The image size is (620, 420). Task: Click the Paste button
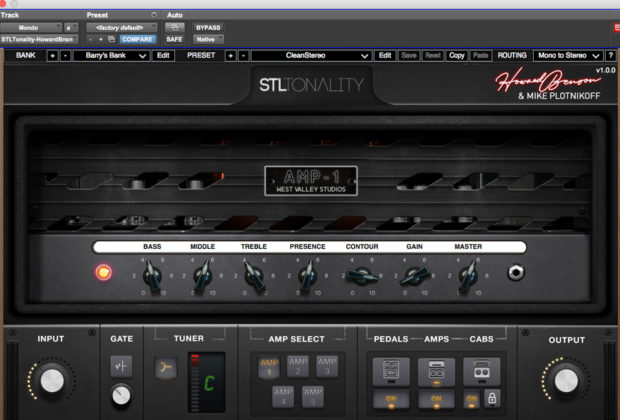click(x=480, y=56)
